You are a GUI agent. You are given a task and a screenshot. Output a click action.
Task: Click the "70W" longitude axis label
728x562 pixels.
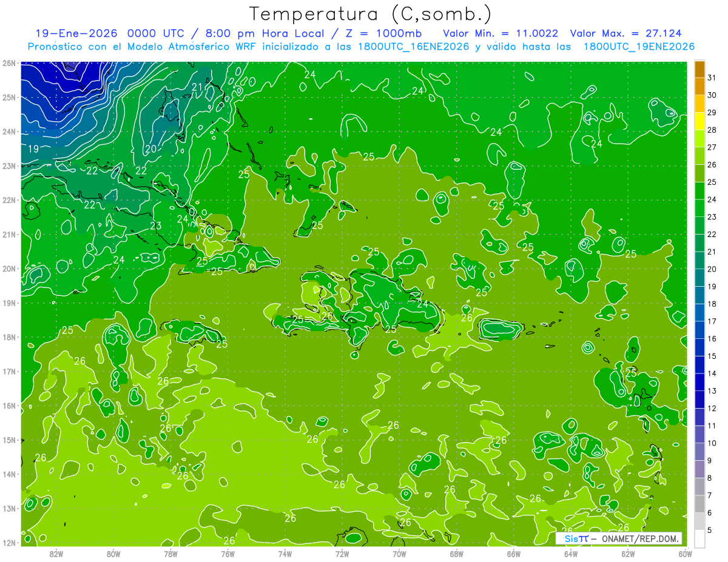(399, 554)
